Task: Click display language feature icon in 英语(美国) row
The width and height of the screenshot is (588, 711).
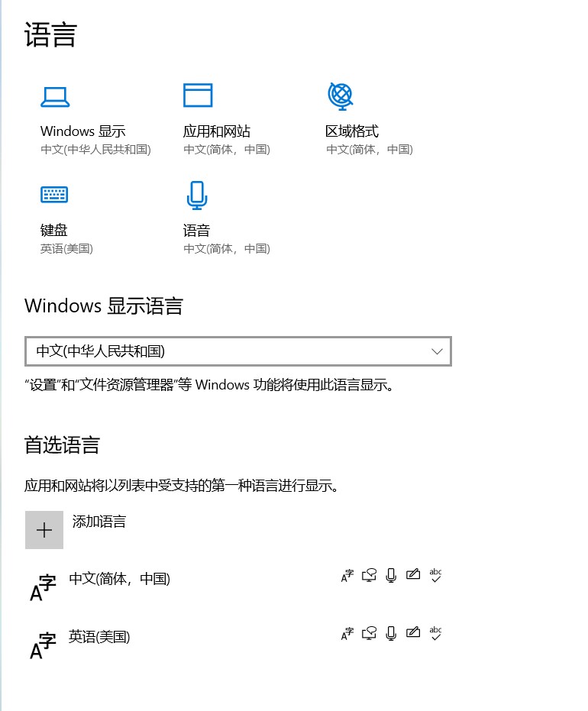Action: click(347, 633)
